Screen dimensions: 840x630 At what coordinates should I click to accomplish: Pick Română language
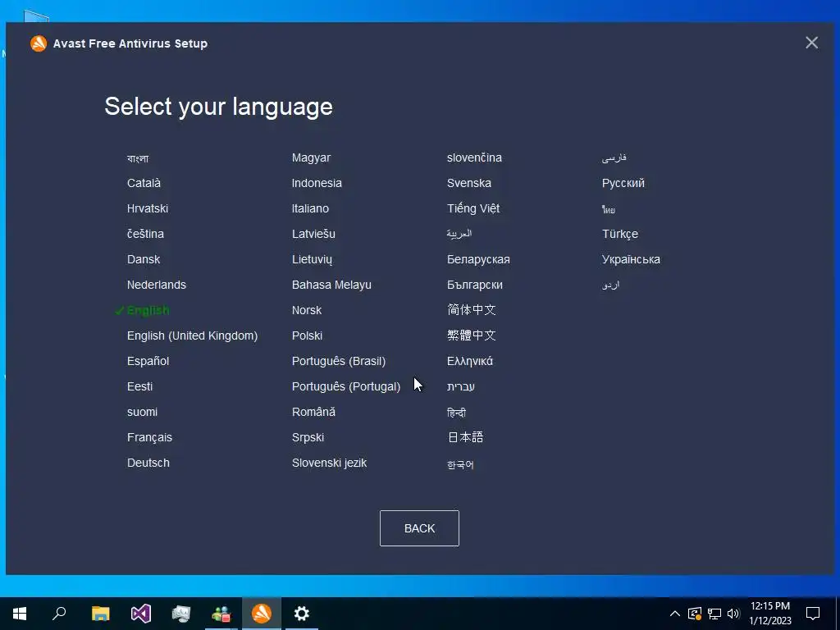pos(313,412)
